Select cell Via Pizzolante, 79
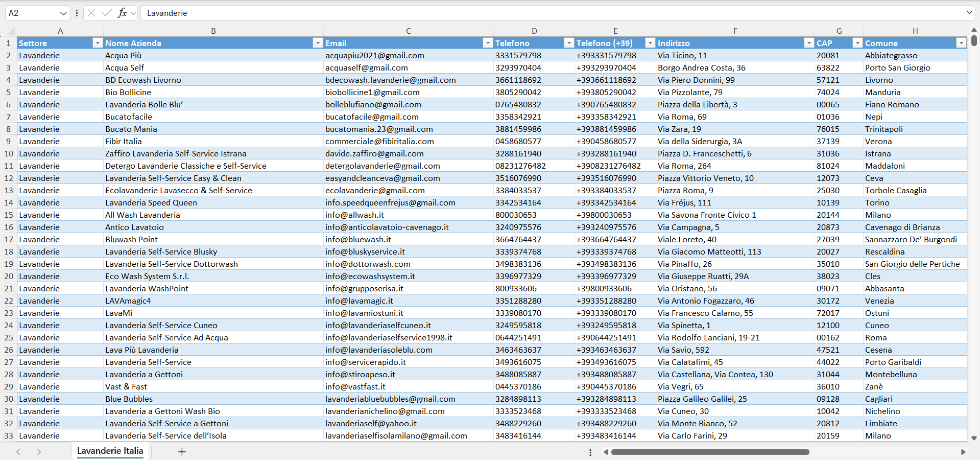 735,92
